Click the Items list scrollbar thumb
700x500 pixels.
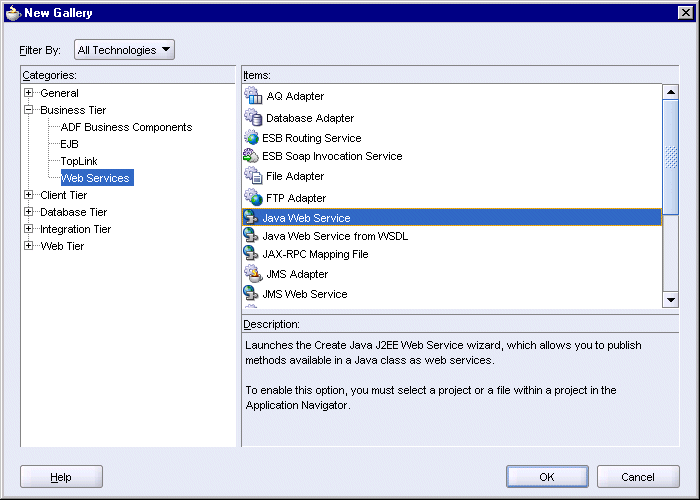coord(671,157)
